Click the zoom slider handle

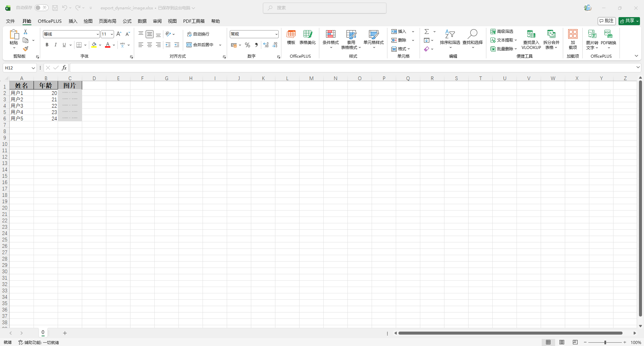click(605, 342)
